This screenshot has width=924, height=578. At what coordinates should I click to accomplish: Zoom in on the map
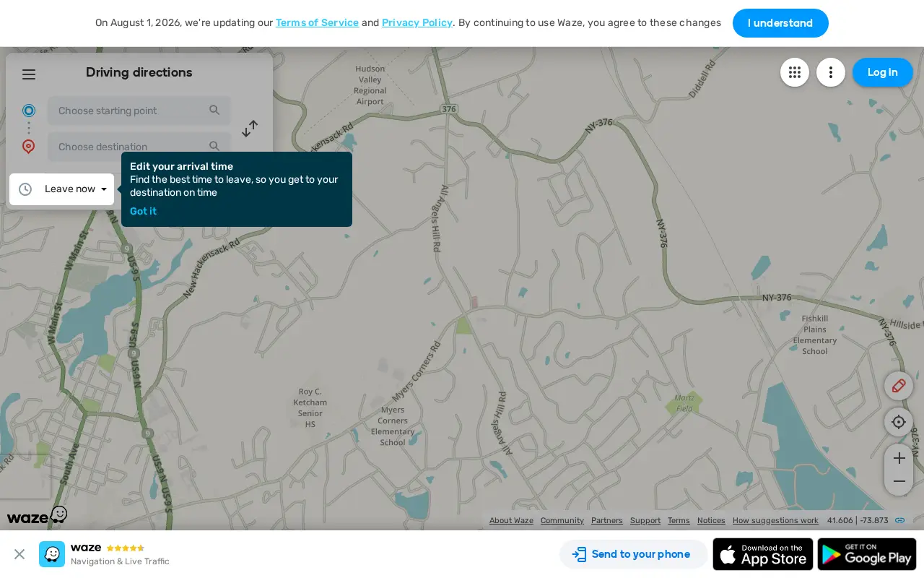(899, 458)
